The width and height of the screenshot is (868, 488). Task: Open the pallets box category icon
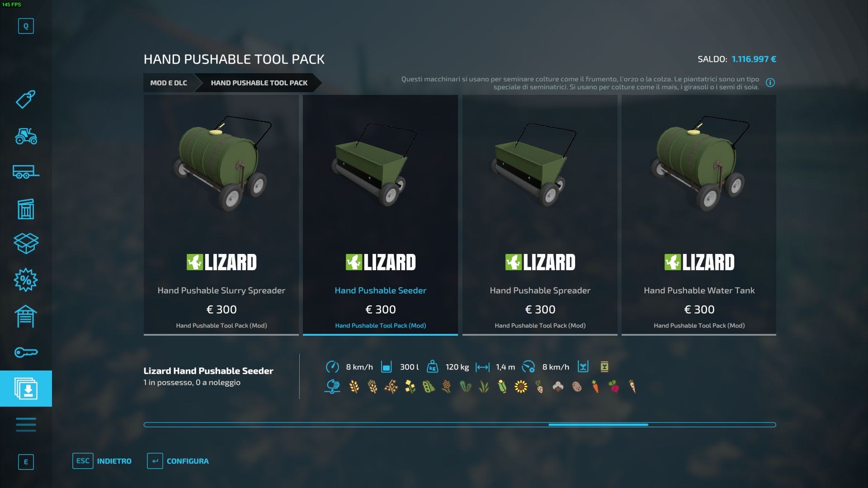pyautogui.click(x=26, y=243)
